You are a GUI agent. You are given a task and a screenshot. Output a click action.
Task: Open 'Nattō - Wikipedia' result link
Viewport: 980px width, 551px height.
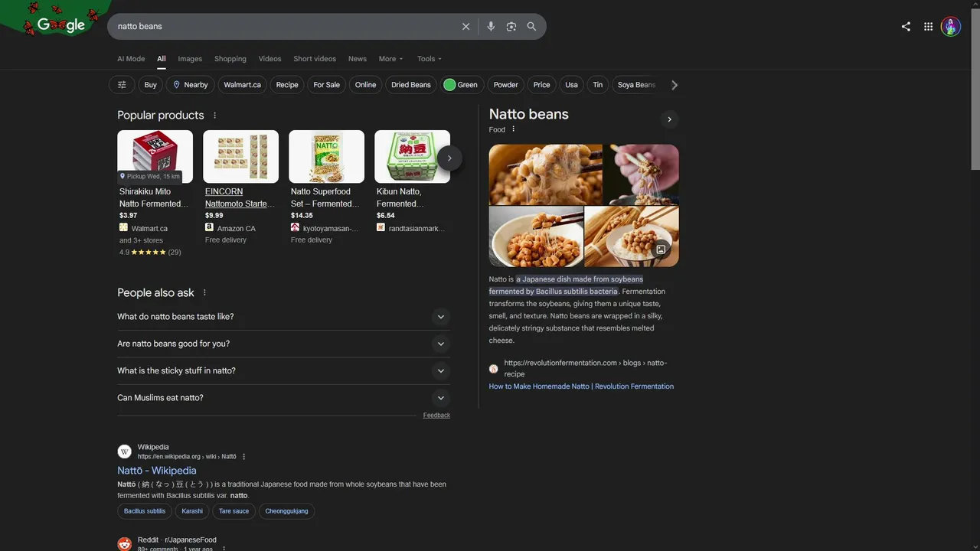[157, 471]
